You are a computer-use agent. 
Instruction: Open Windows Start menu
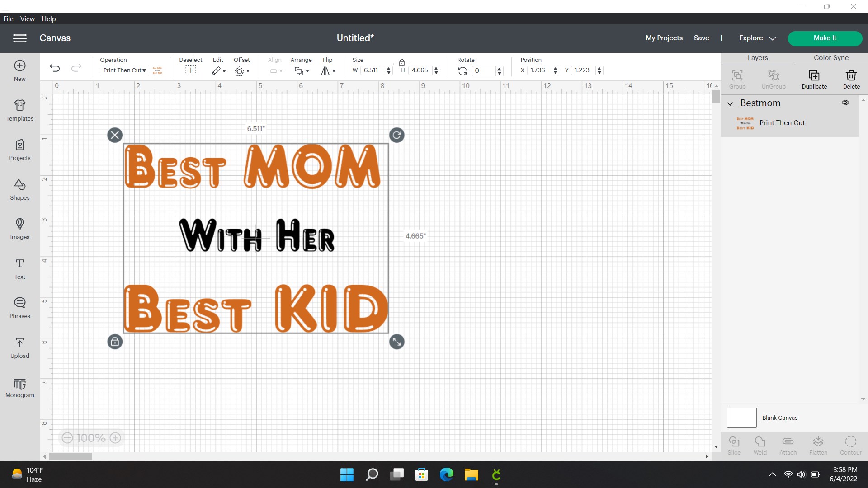tap(347, 474)
